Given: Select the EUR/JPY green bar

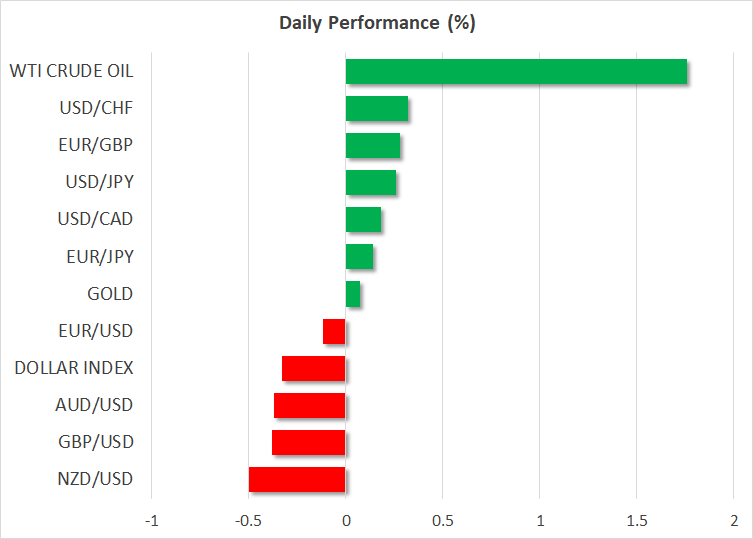Looking at the screenshot, I should [359, 256].
